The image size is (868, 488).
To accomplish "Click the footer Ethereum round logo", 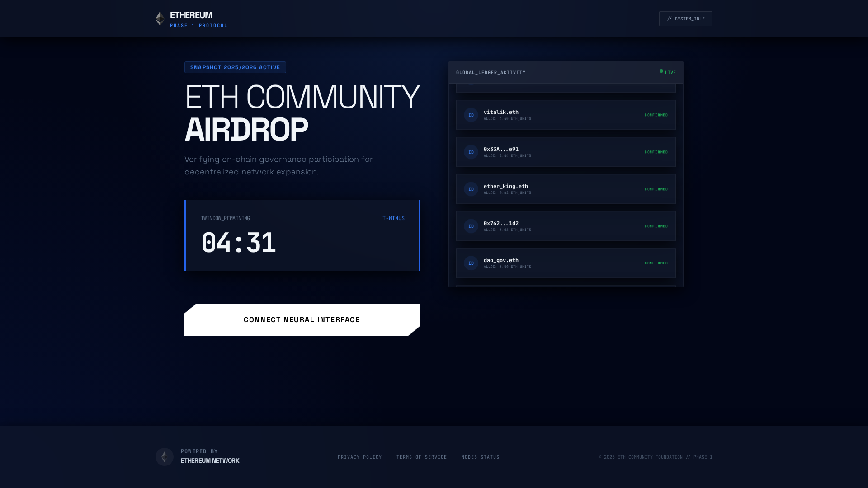I will tap(165, 457).
